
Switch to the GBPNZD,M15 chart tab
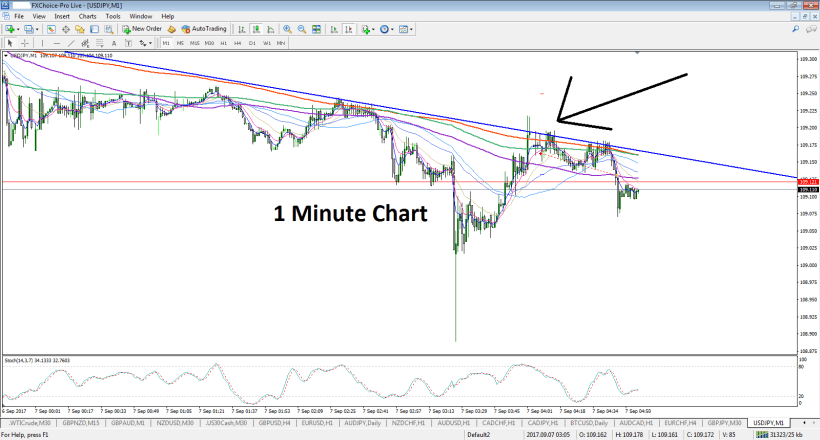pyautogui.click(x=81, y=423)
